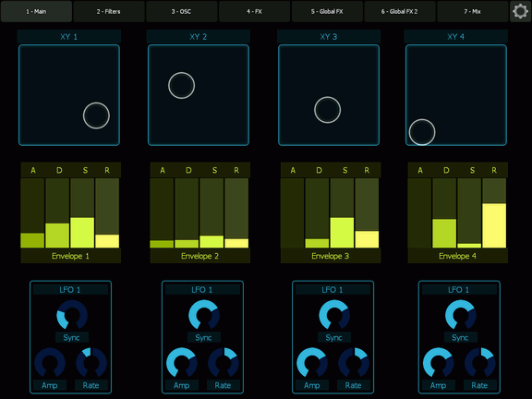This screenshot has width=532, height=399.
Task: Set the Amp knob below Envelope 4
Action: pos(439,363)
